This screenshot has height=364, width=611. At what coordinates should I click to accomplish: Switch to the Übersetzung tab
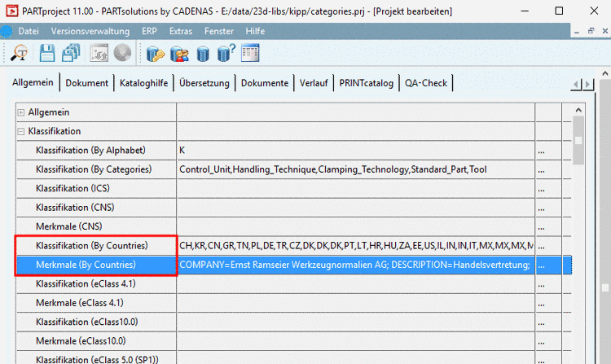[204, 83]
